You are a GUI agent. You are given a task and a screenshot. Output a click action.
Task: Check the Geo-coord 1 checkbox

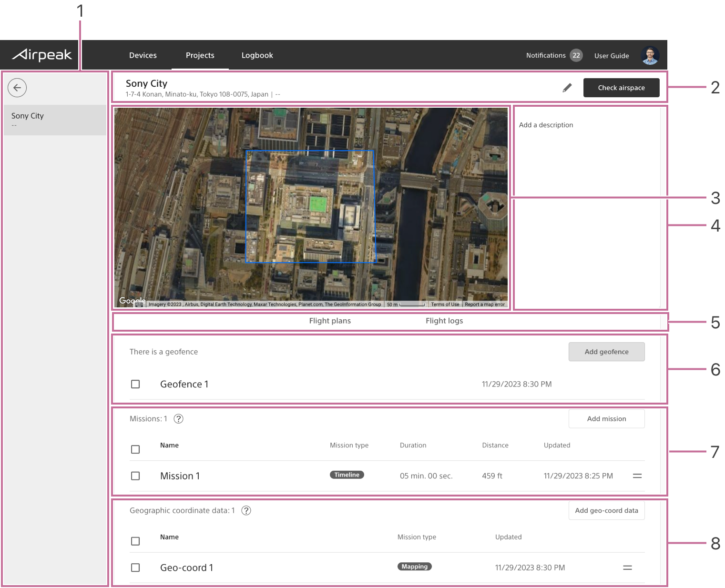pos(135,568)
